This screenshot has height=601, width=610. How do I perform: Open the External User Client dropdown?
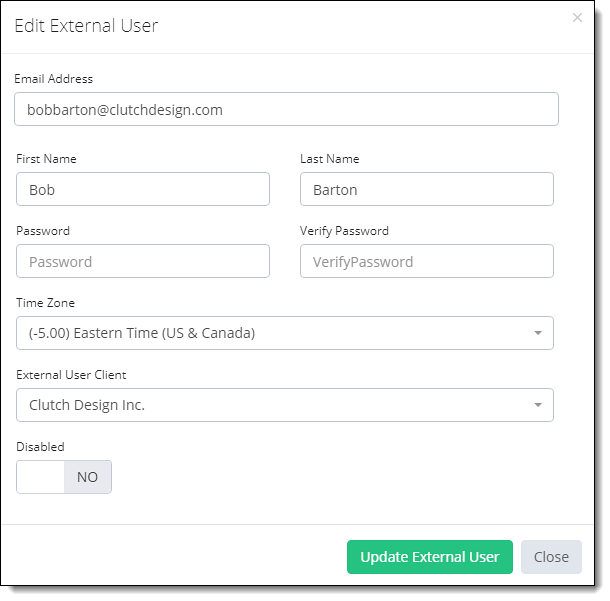click(285, 405)
